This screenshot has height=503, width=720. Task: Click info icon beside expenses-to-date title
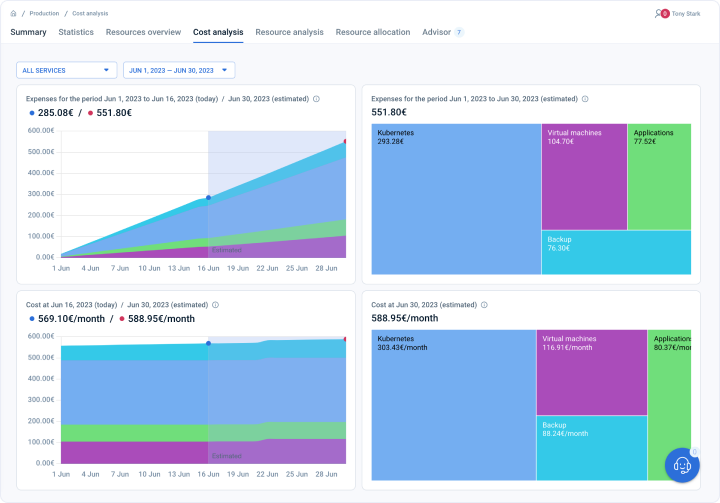click(x=316, y=99)
